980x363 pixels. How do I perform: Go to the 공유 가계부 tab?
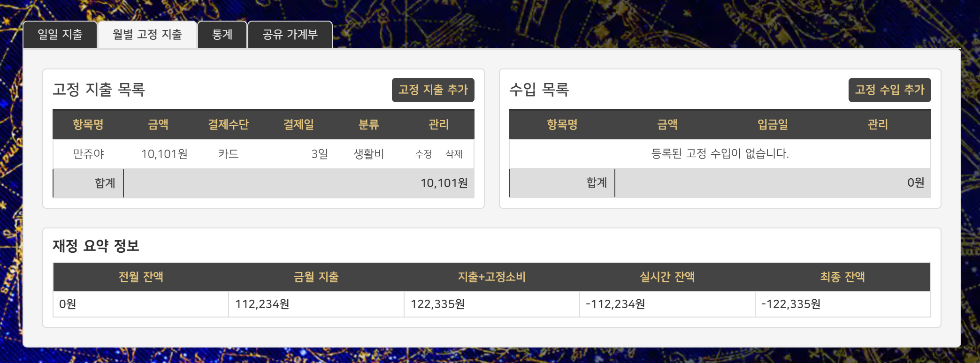tap(290, 35)
